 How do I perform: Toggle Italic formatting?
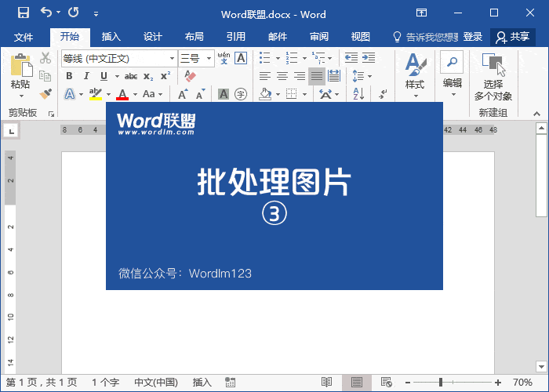[86, 76]
